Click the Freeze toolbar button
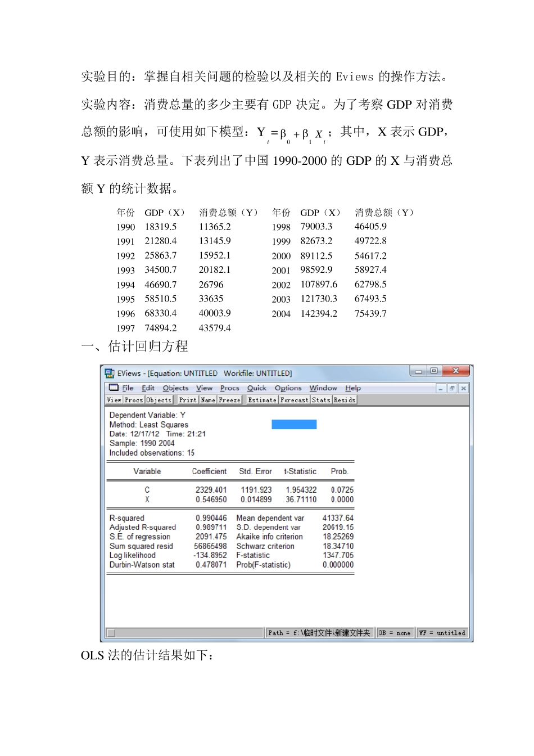The height and width of the screenshot is (756, 534). 229,400
